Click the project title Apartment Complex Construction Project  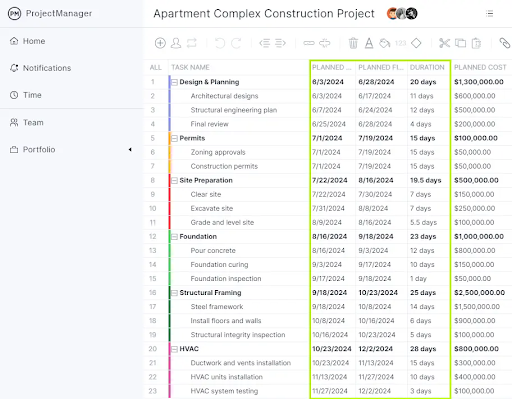coord(264,14)
